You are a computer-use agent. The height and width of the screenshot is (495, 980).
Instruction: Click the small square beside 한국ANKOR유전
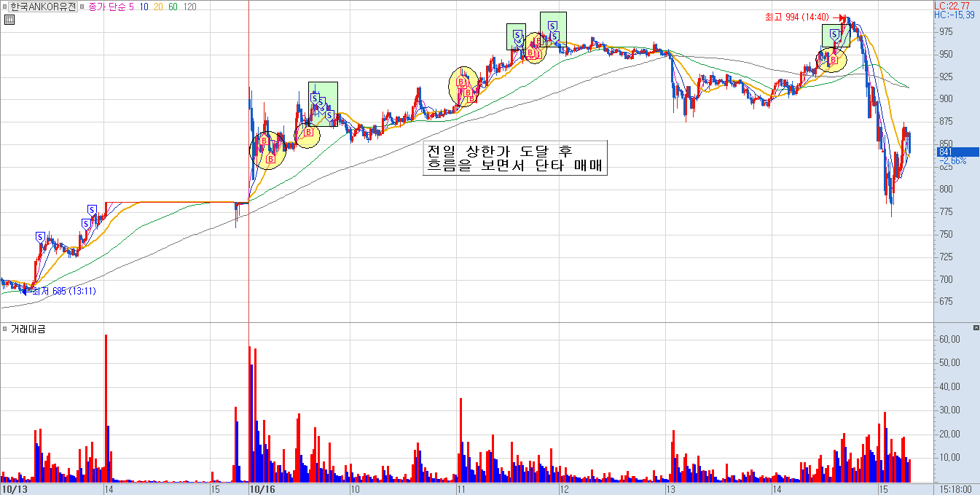(4, 6)
